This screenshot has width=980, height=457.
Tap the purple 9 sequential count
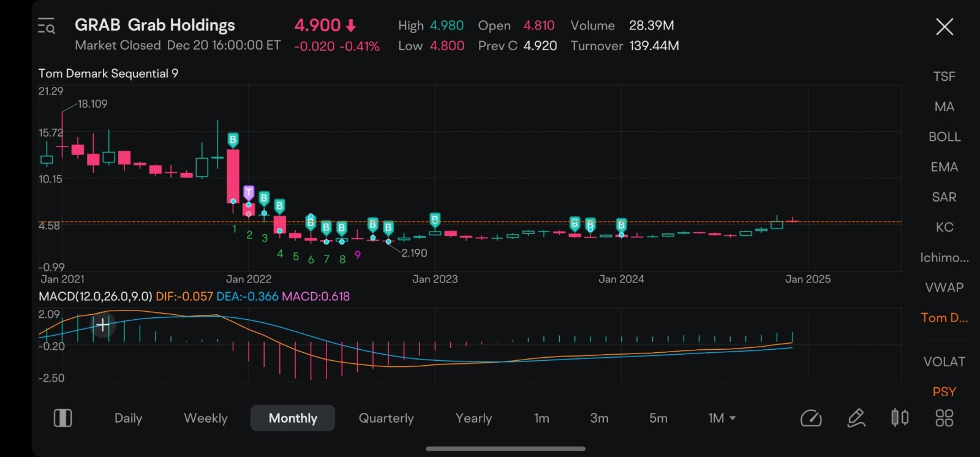(358, 255)
